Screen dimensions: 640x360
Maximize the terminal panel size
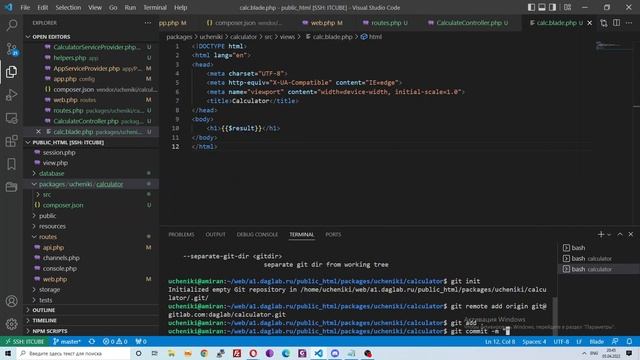tap(620, 234)
